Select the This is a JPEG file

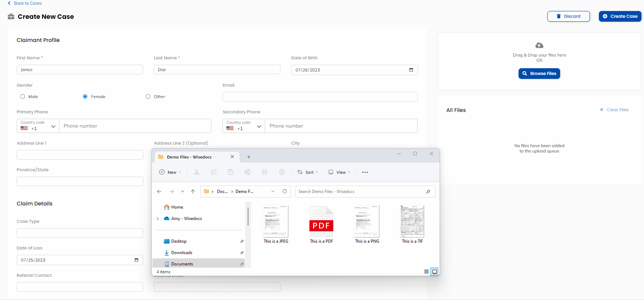[x=276, y=225]
